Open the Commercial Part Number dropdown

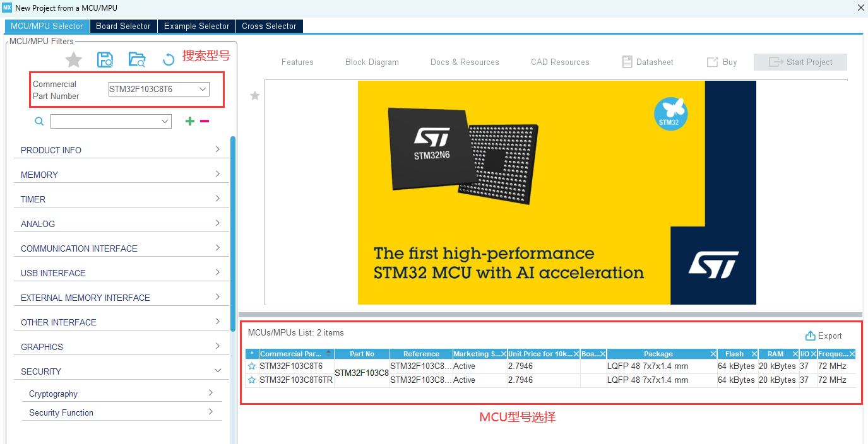click(x=203, y=90)
